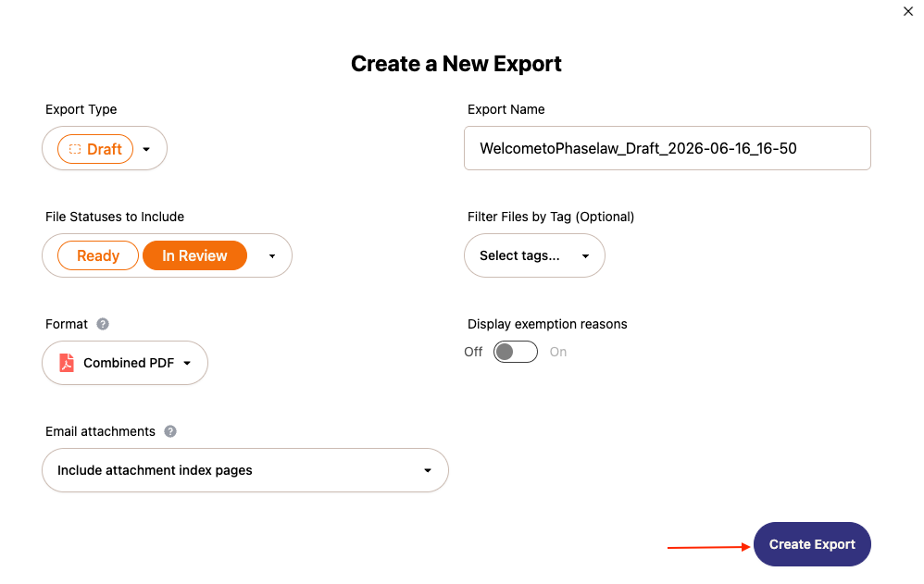Expand the Export Type dropdown arrow
This screenshot has width=924, height=584.
146,149
